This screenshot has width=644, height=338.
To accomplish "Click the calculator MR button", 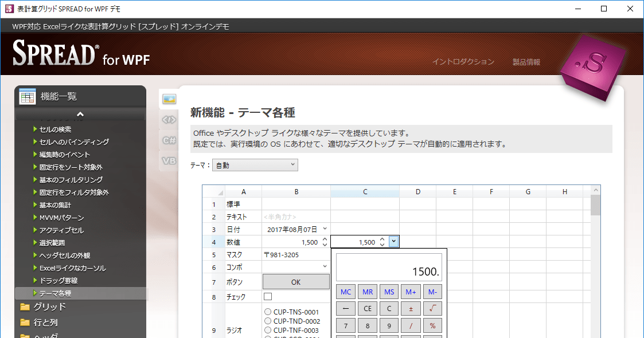I will (368, 292).
